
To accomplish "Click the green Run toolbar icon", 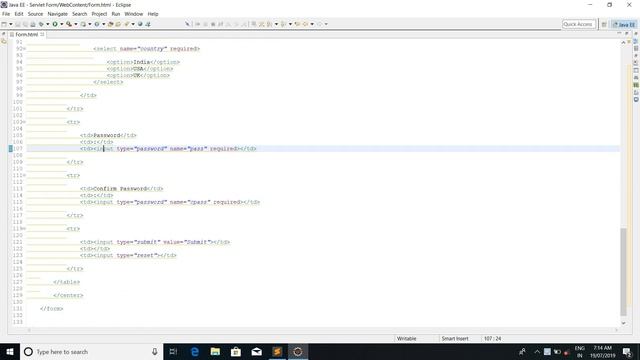I will tap(55, 24).
